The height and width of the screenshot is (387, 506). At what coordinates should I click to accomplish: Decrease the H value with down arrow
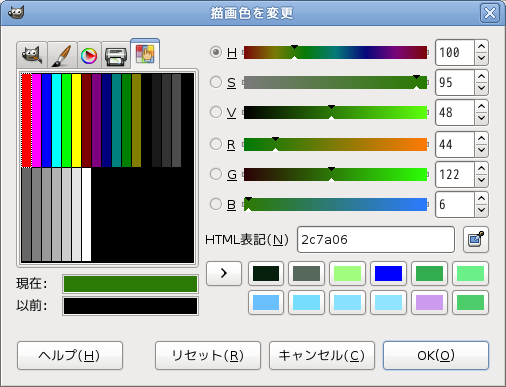point(481,58)
